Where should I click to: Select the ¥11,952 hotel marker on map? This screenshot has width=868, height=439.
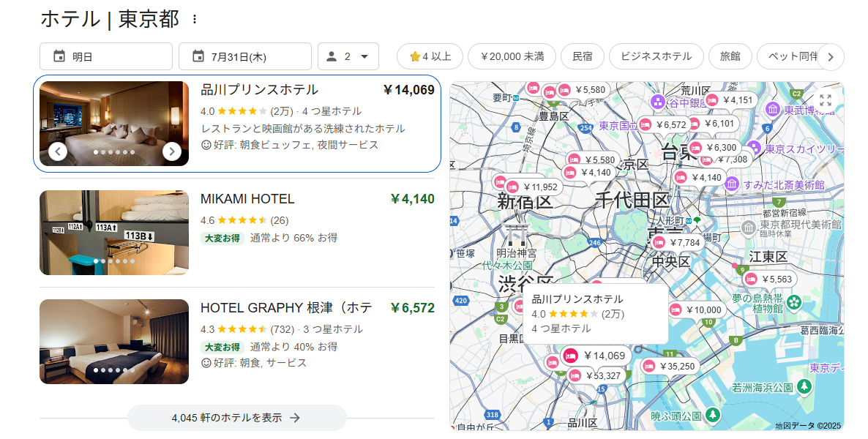pyautogui.click(x=533, y=187)
